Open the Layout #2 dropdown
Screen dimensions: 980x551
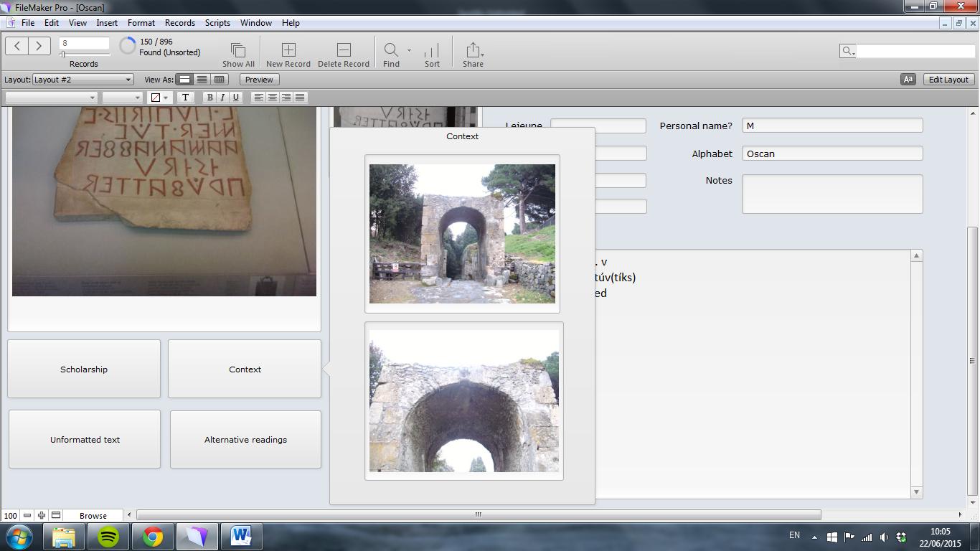(83, 80)
